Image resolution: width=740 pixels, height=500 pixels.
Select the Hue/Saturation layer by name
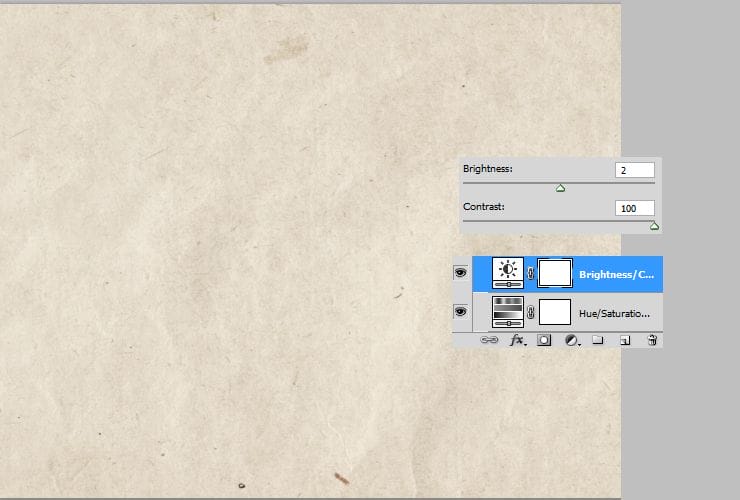click(x=614, y=313)
